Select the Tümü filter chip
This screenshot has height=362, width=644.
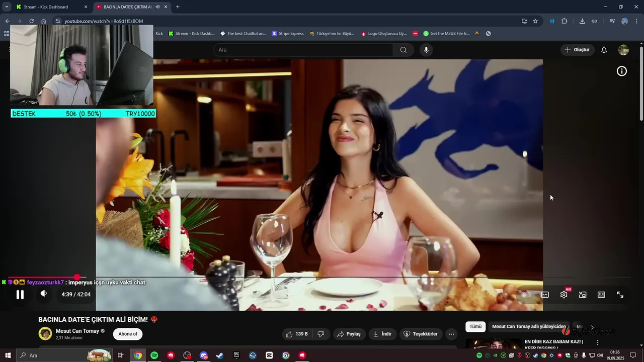point(475,326)
